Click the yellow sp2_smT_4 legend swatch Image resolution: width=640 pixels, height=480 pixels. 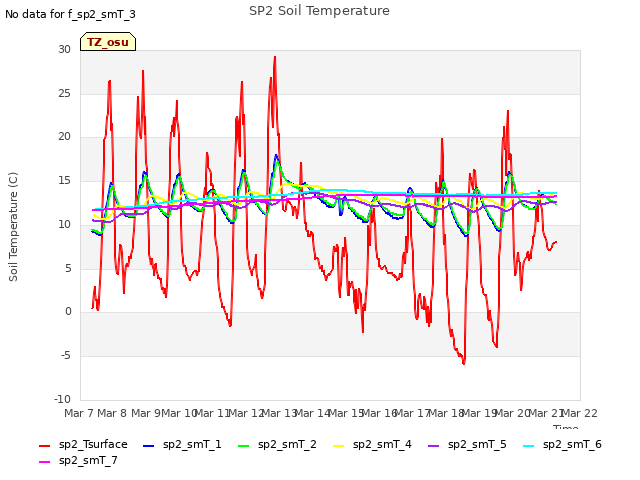pos(339,446)
